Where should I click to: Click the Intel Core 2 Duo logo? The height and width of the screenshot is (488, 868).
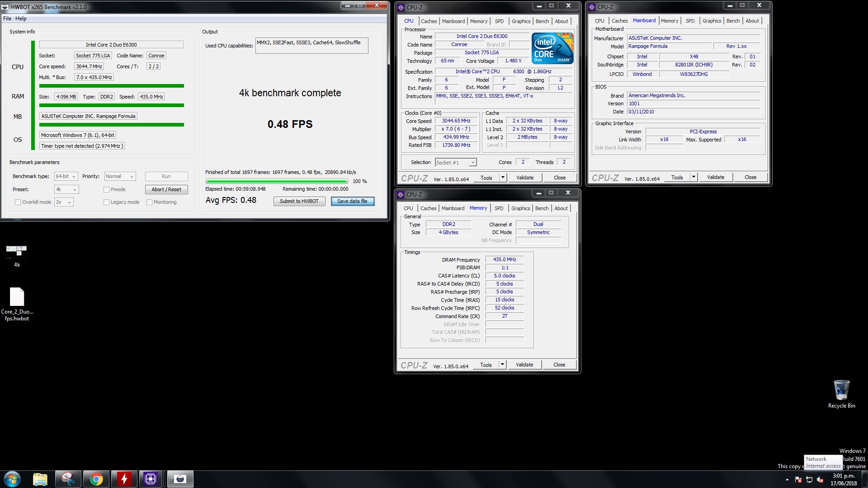[552, 48]
